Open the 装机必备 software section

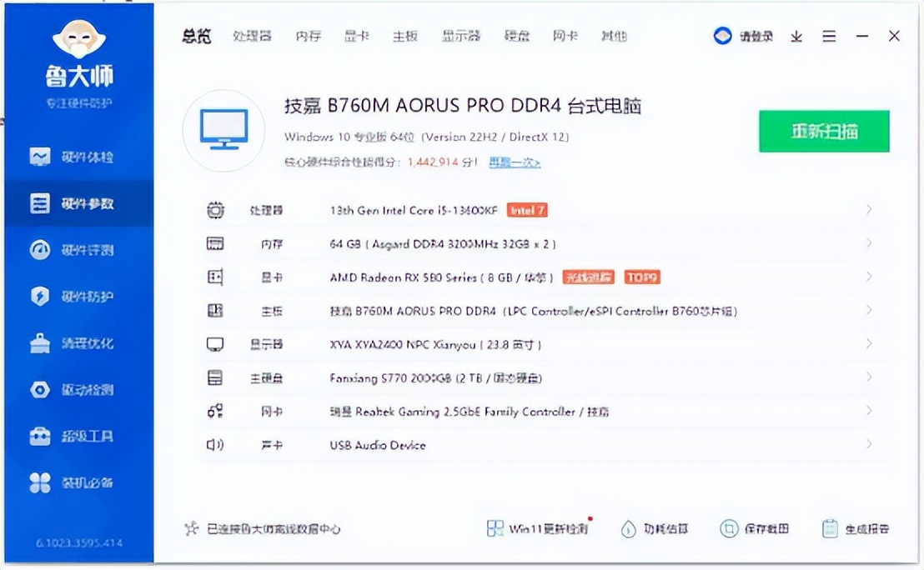(x=78, y=482)
